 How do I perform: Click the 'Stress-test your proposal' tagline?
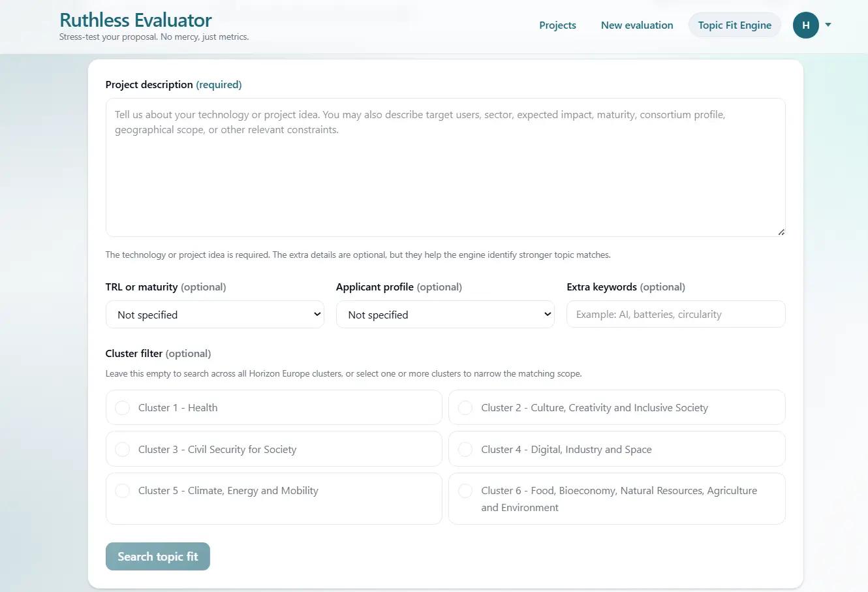point(154,37)
